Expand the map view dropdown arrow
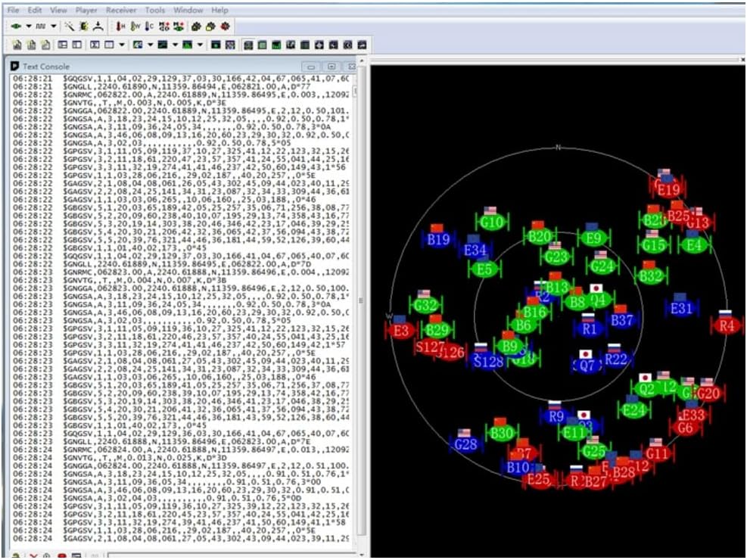This screenshot has width=747, height=560. point(150,45)
